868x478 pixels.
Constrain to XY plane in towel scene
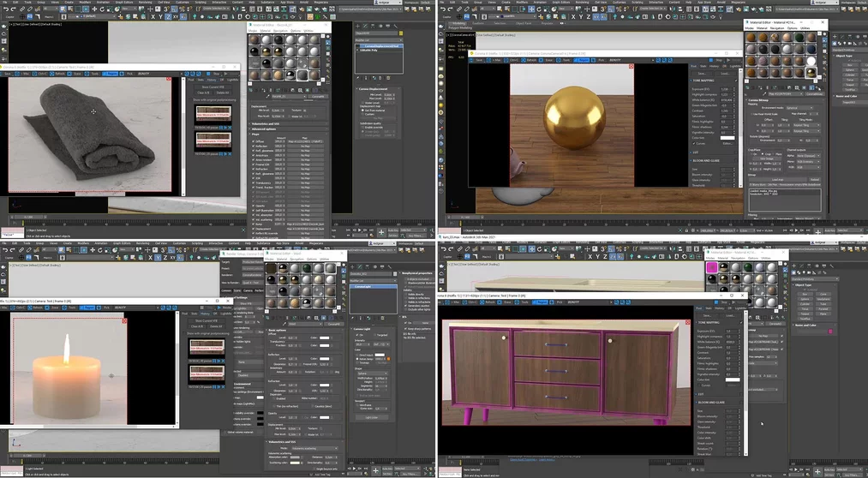176,17
